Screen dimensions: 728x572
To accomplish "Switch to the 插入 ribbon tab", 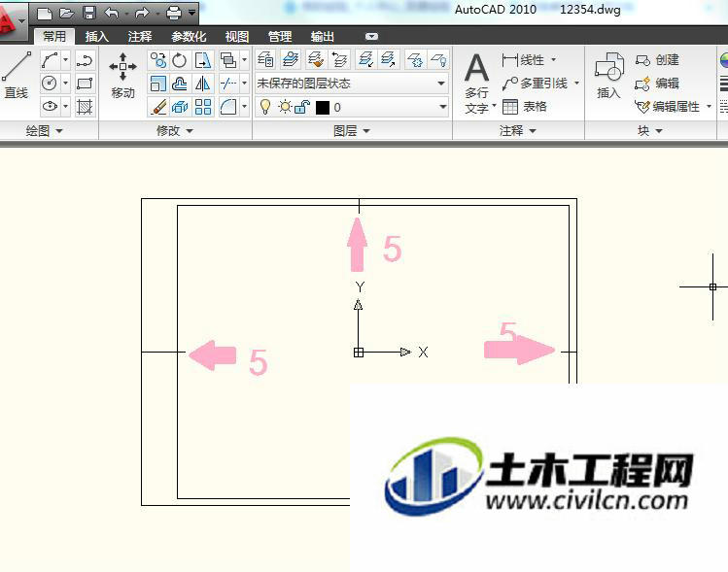I will pos(96,36).
